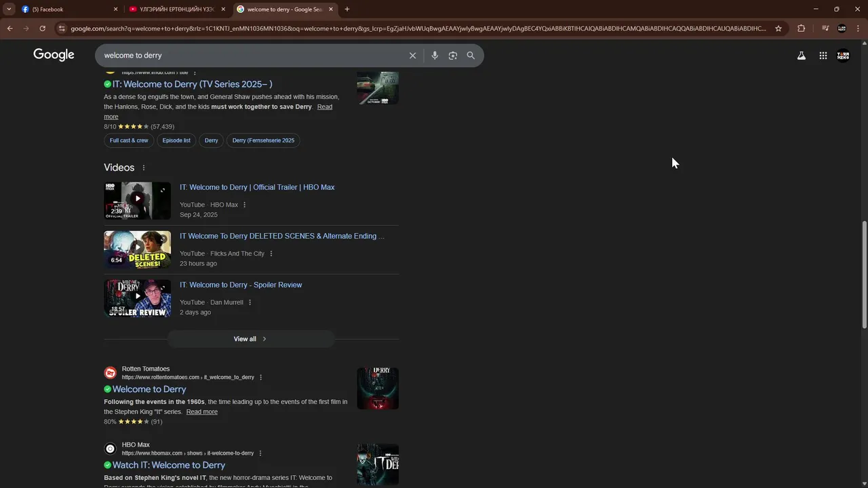The width and height of the screenshot is (868, 488).
Task: Open the media control toolbar icon
Action: (x=825, y=28)
